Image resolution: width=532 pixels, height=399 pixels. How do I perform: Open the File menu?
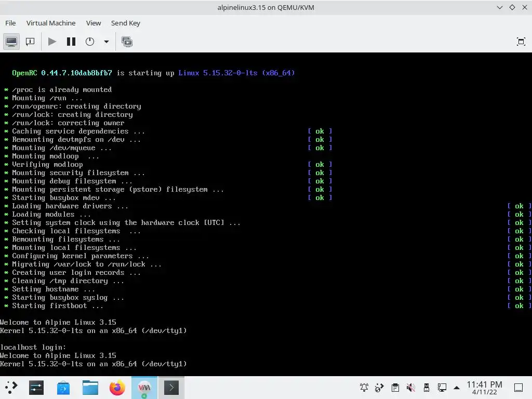(10, 23)
